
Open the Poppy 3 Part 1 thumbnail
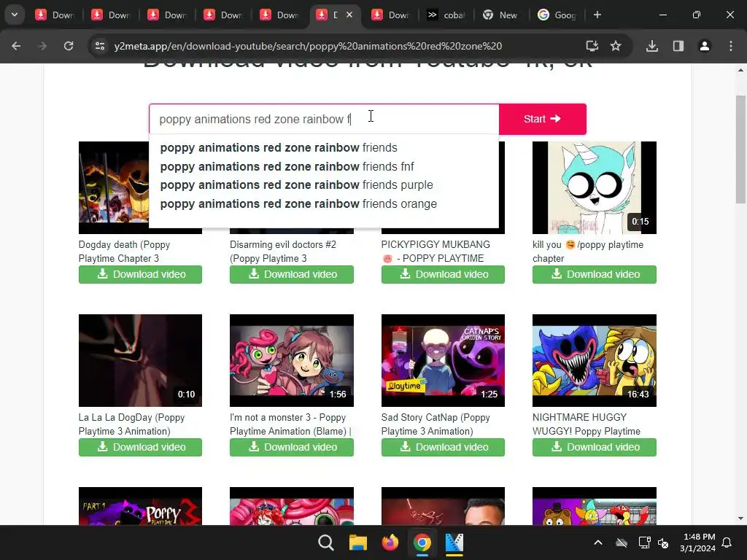[140, 506]
